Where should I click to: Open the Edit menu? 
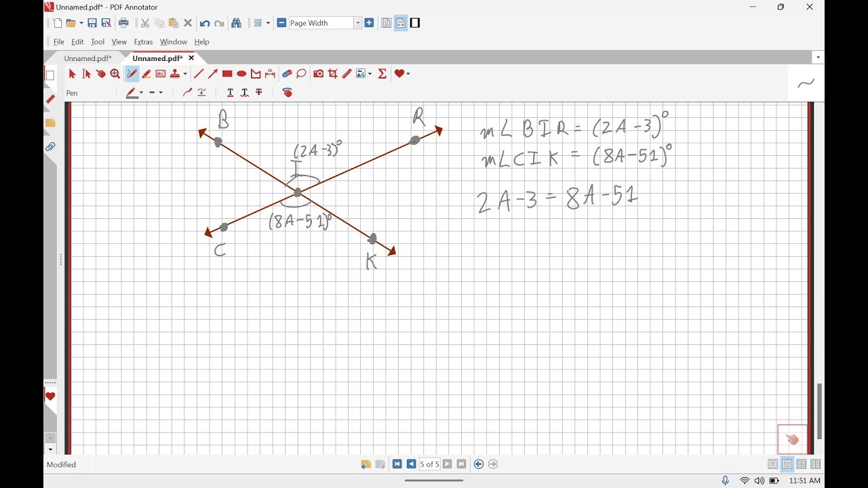pos(77,42)
